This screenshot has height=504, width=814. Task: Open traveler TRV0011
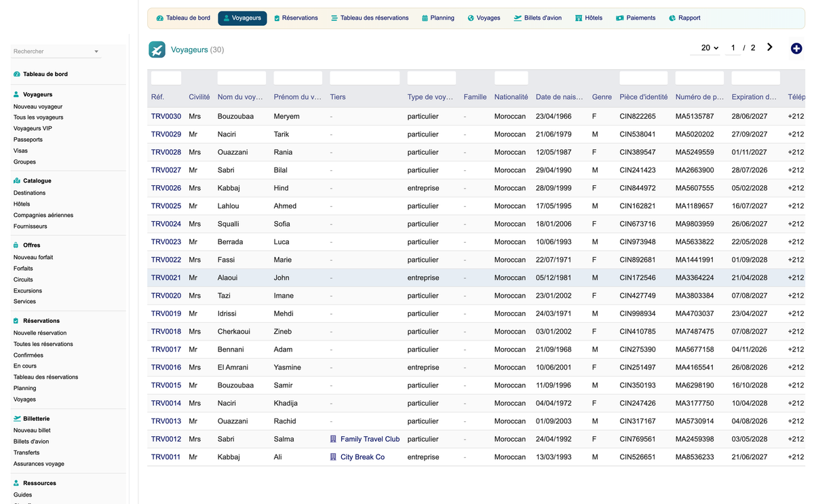tap(166, 457)
